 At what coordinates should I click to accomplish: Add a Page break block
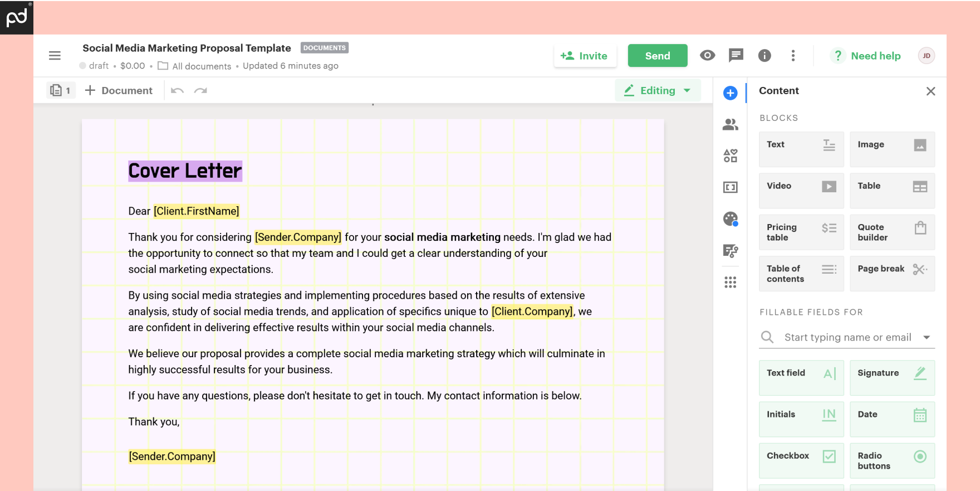[x=892, y=274]
